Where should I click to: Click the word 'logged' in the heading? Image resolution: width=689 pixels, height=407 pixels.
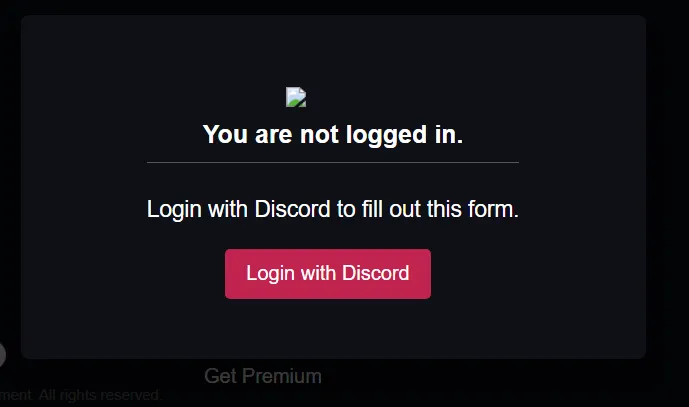coord(386,135)
